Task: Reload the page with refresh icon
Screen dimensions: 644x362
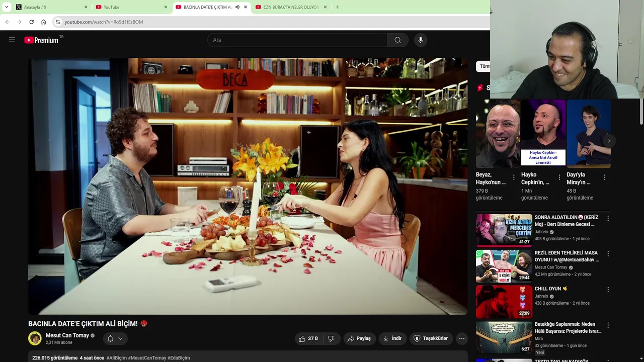Action: click(x=32, y=22)
